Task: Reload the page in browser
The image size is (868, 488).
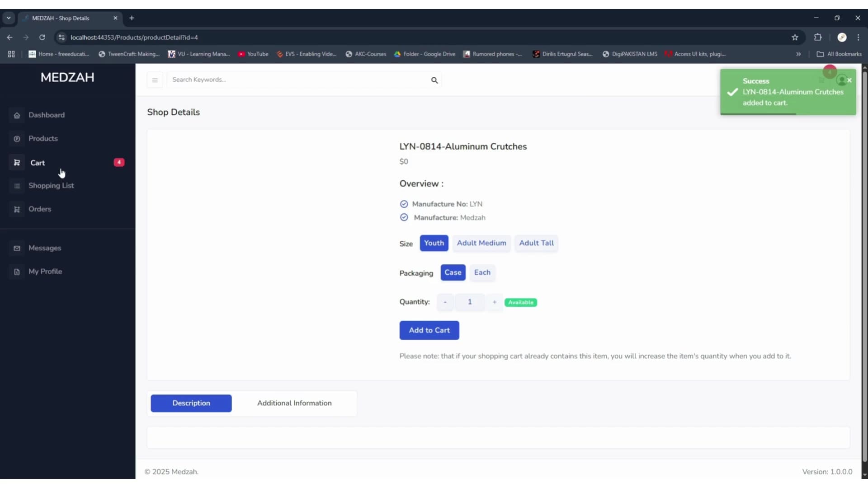Action: (x=42, y=38)
